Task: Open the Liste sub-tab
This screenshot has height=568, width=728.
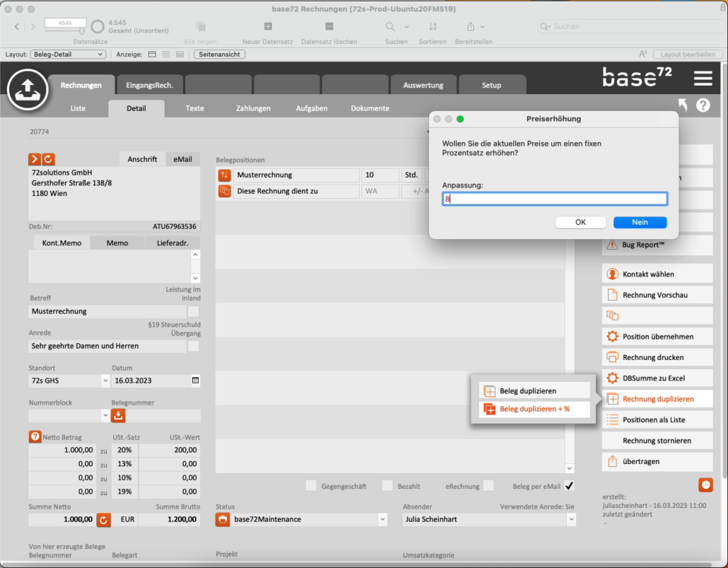Action: pyautogui.click(x=78, y=108)
